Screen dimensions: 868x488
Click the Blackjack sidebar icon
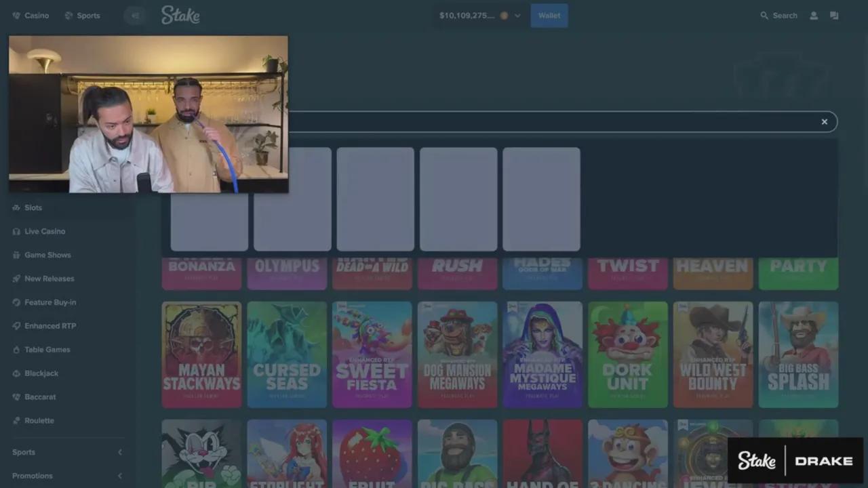click(x=16, y=373)
